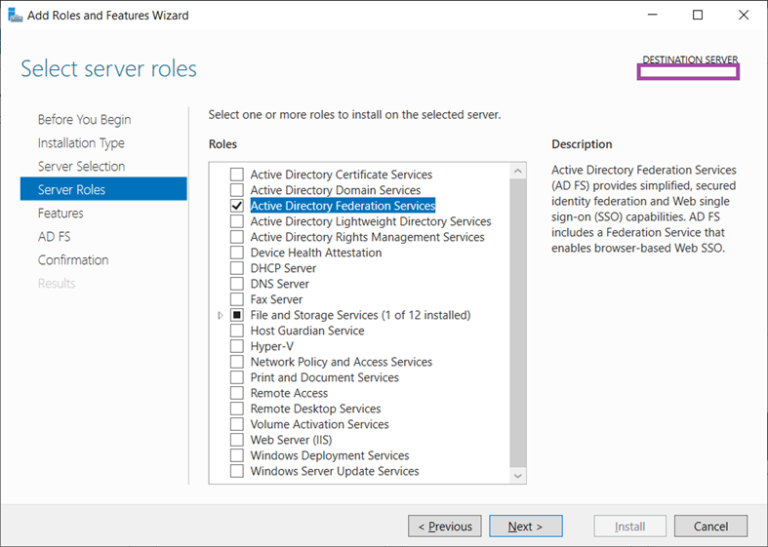The image size is (768, 547).
Task: Click the Next button
Action: tap(526, 526)
